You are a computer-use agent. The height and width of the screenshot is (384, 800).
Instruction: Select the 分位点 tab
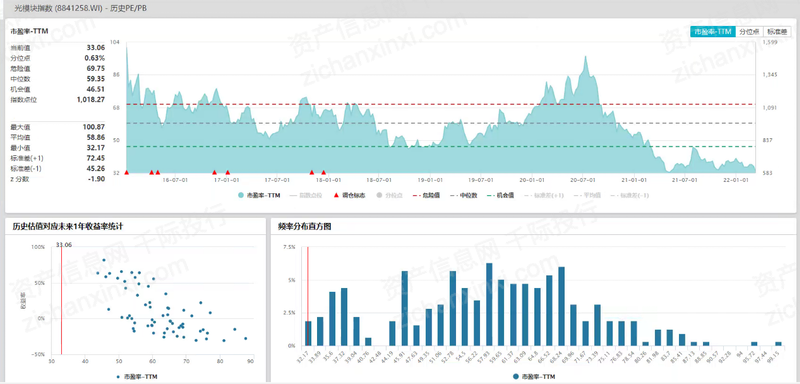tap(749, 32)
